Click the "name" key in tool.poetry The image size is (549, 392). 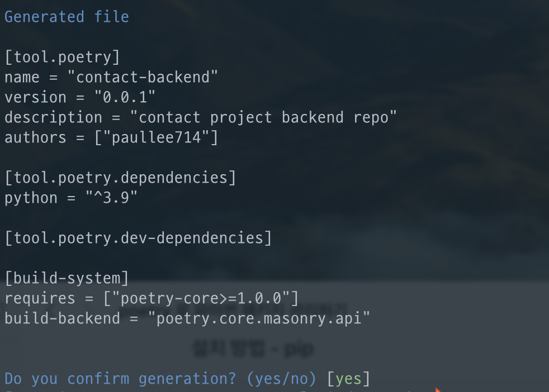click(22, 77)
